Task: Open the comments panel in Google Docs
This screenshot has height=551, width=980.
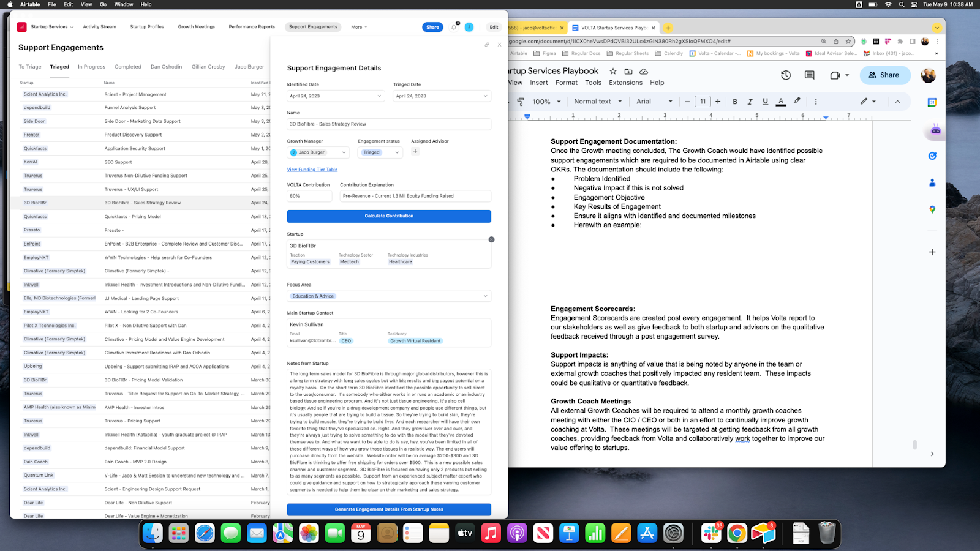Action: coord(810,75)
